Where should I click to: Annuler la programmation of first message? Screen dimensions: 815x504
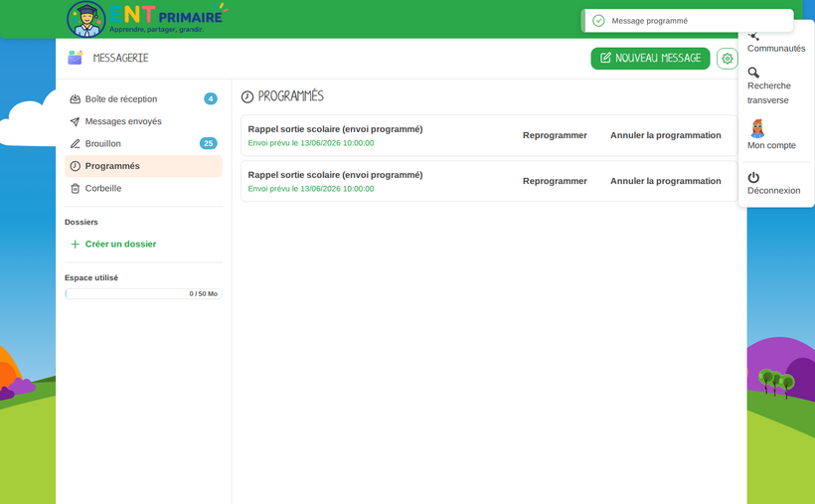coord(665,135)
